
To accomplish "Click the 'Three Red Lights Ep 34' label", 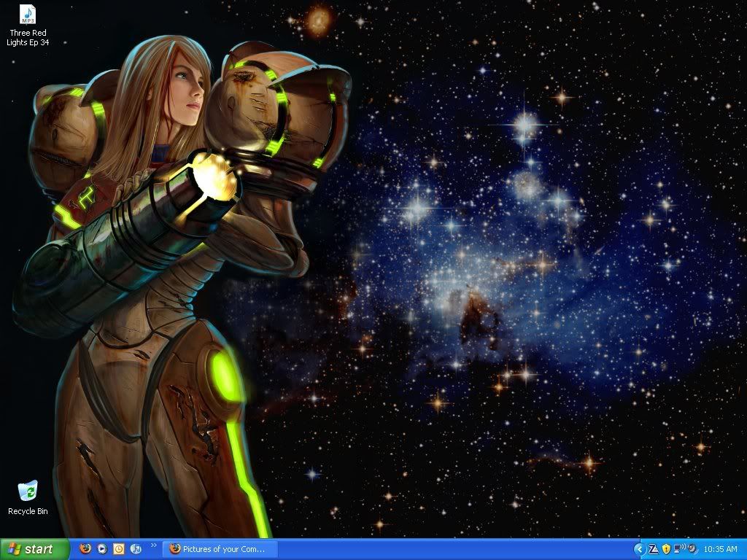I will pos(29,37).
